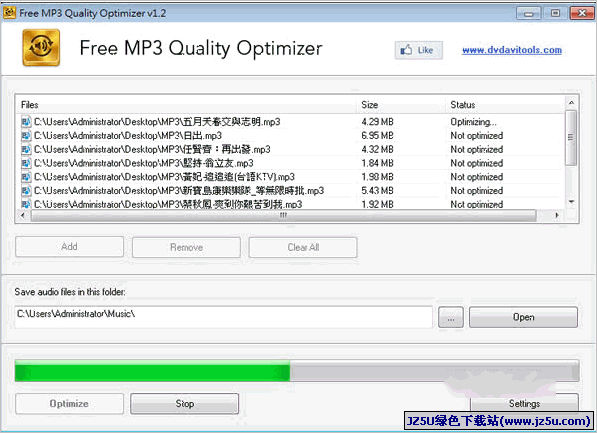597x433 pixels.
Task: Click the title bar application icon
Action: point(9,13)
